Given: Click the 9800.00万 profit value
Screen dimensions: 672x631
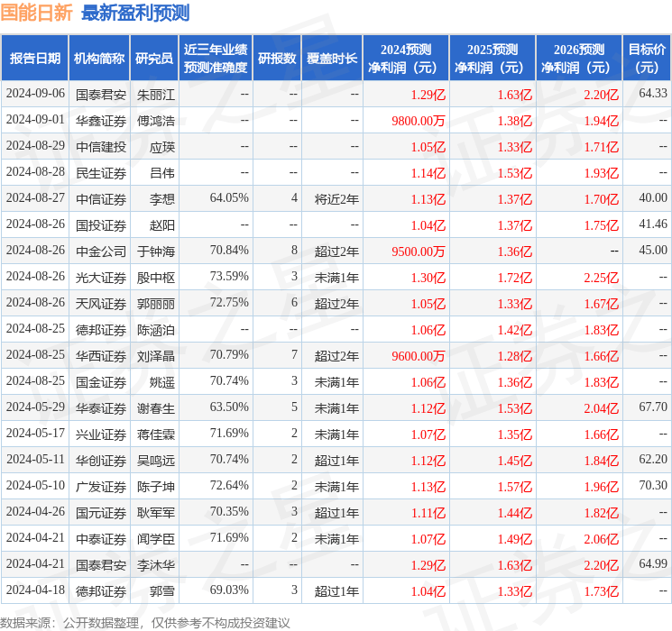Looking at the screenshot, I should [x=419, y=121].
